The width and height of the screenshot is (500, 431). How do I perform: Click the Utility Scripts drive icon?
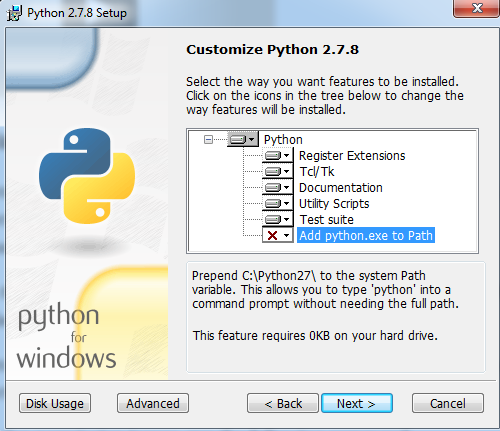pyautogui.click(x=273, y=203)
